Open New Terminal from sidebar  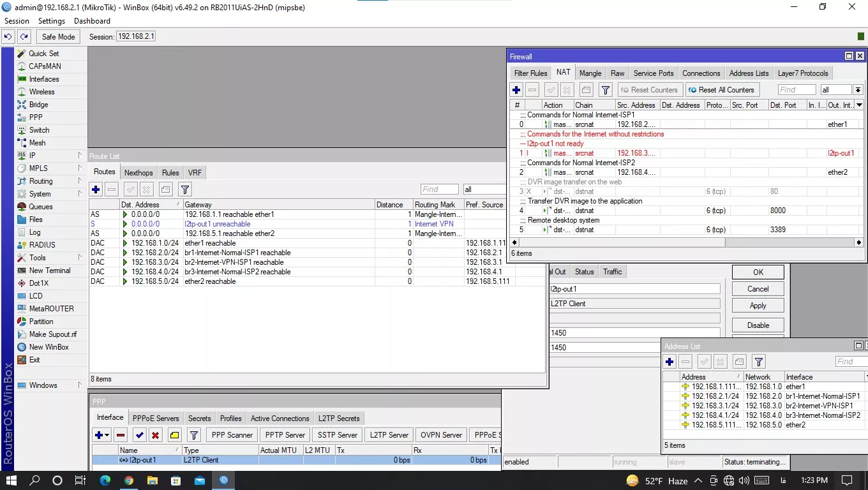[50, 271]
